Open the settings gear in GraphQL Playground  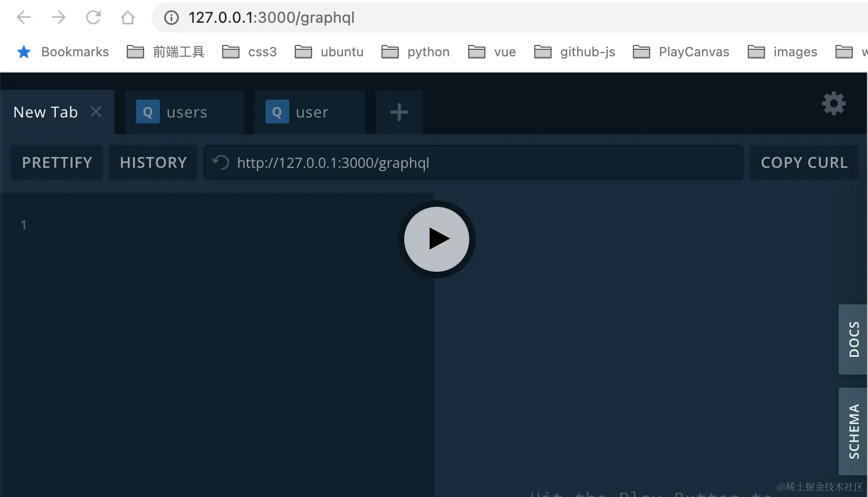pyautogui.click(x=833, y=103)
